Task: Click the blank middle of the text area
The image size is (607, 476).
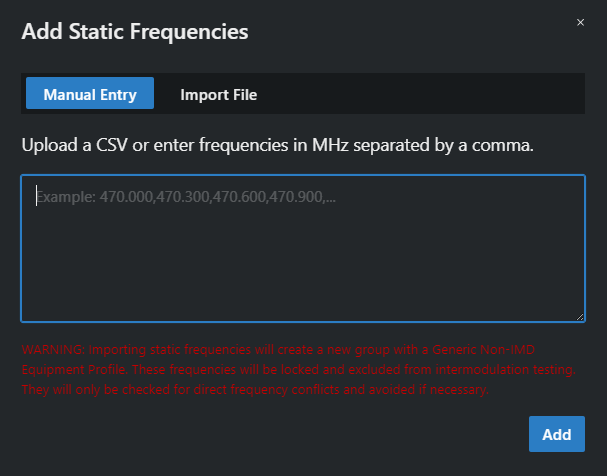Action: (x=303, y=260)
